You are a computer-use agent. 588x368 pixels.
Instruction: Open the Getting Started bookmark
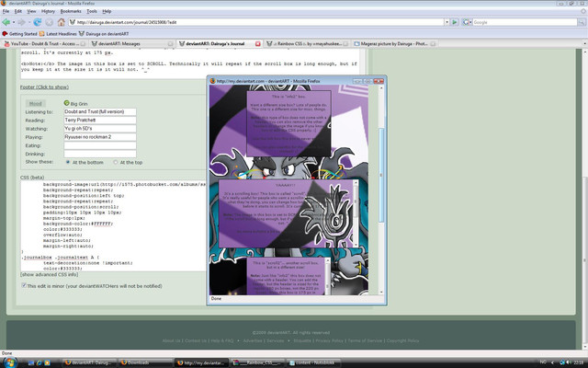click(x=20, y=34)
